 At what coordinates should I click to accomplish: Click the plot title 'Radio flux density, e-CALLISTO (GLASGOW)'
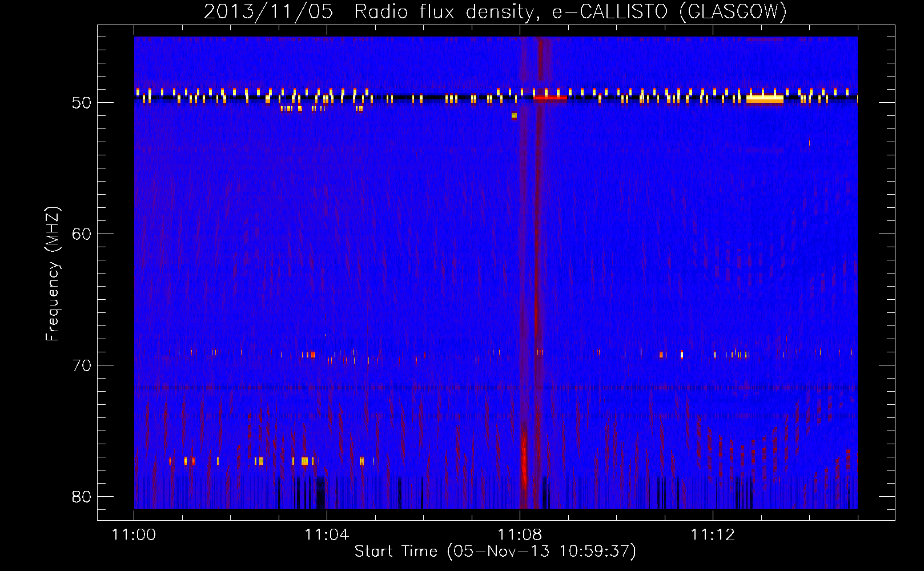570,12
